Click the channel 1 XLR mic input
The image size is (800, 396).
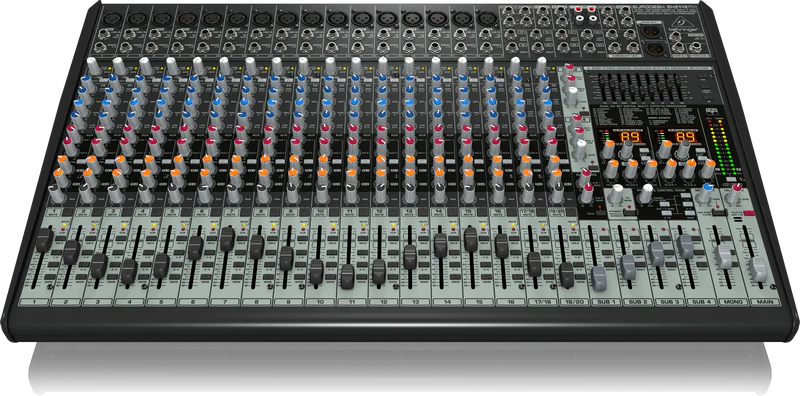pos(111,18)
